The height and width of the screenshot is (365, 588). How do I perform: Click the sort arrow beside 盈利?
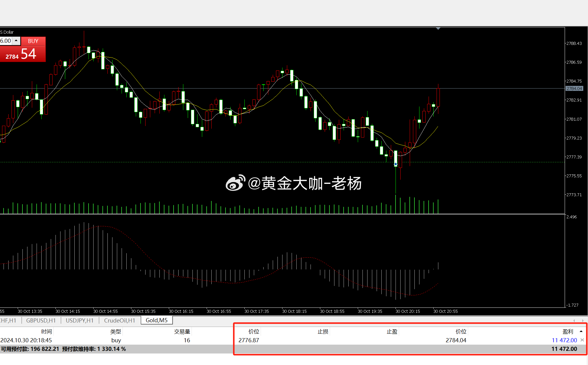[x=581, y=332]
